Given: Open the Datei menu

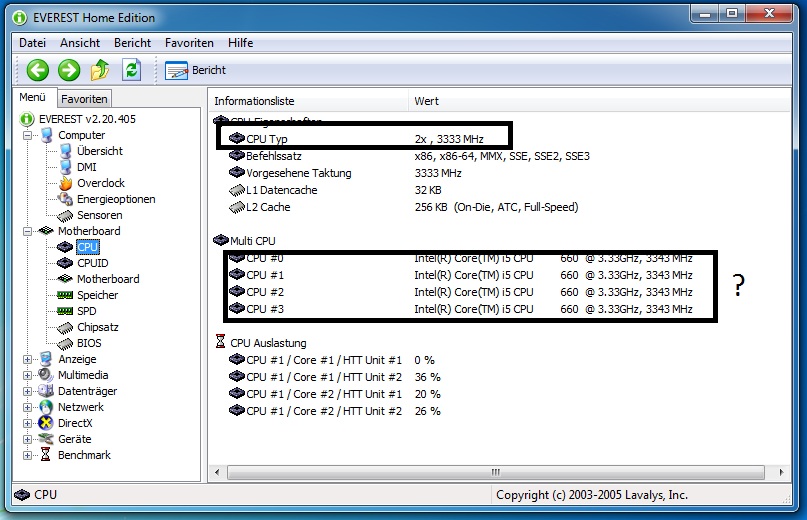Looking at the screenshot, I should pyautogui.click(x=32, y=43).
